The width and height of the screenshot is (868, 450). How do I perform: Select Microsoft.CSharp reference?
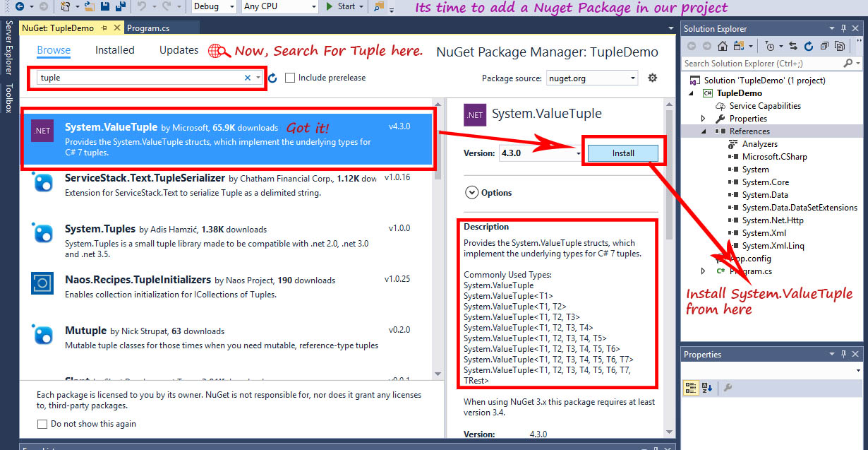pos(774,157)
